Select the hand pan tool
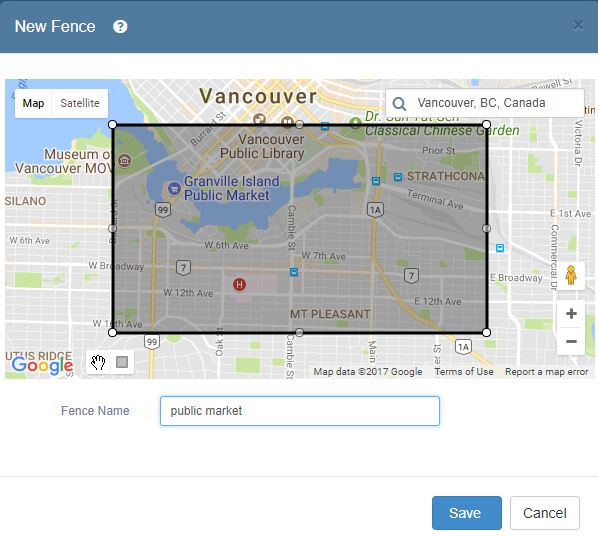The image size is (598, 537). pos(98,362)
